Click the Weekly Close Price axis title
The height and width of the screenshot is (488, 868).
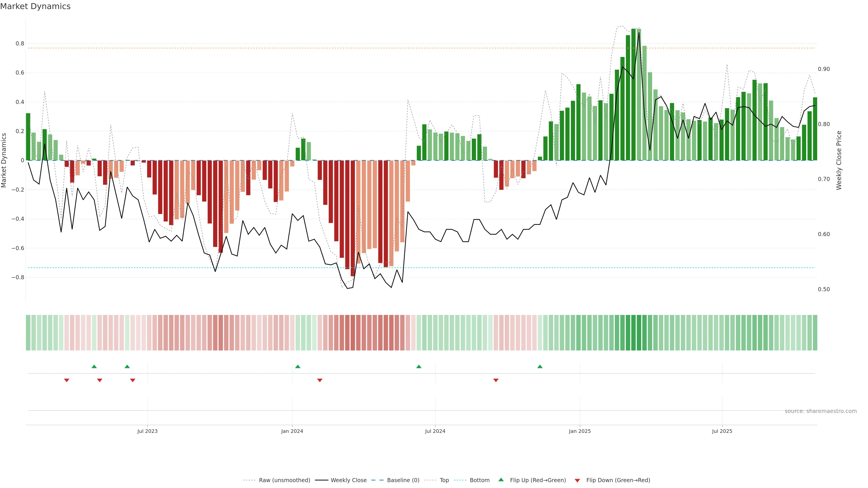839,160
